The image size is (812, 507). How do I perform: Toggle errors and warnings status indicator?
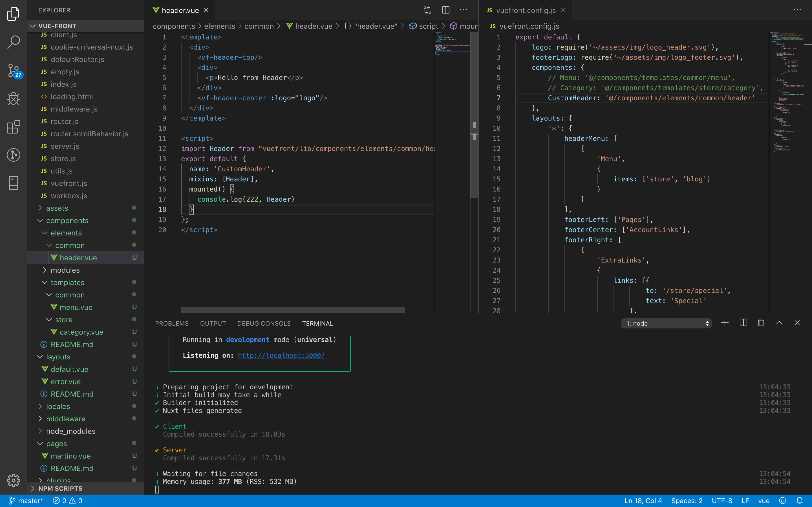tap(67, 501)
